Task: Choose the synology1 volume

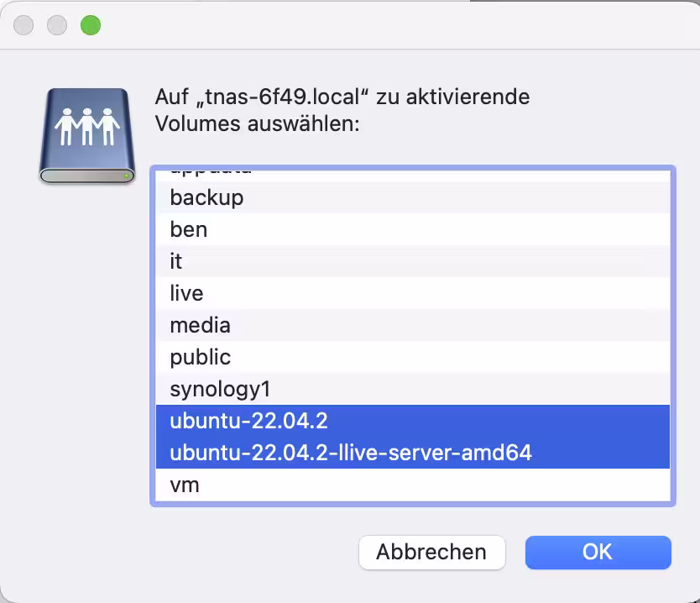Action: pos(413,389)
